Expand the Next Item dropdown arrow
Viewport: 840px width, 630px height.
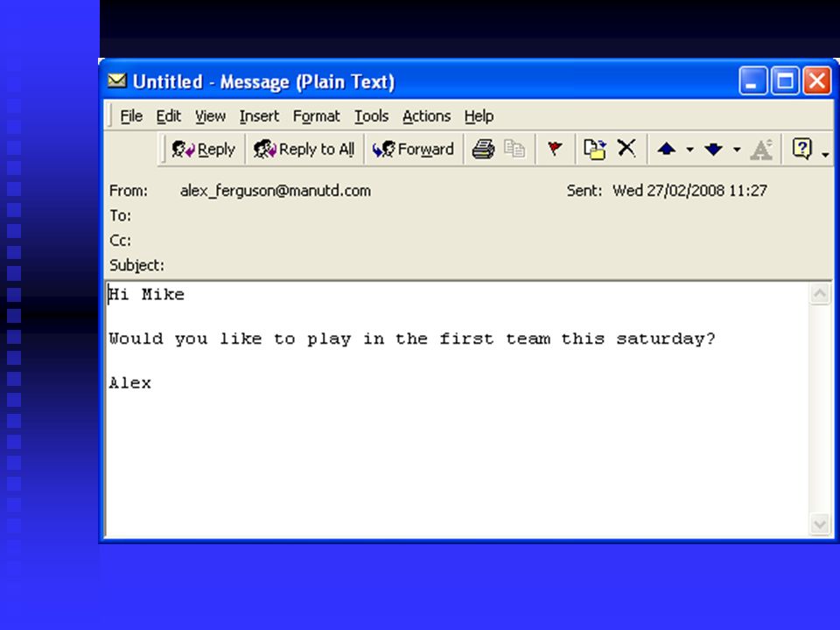click(737, 150)
